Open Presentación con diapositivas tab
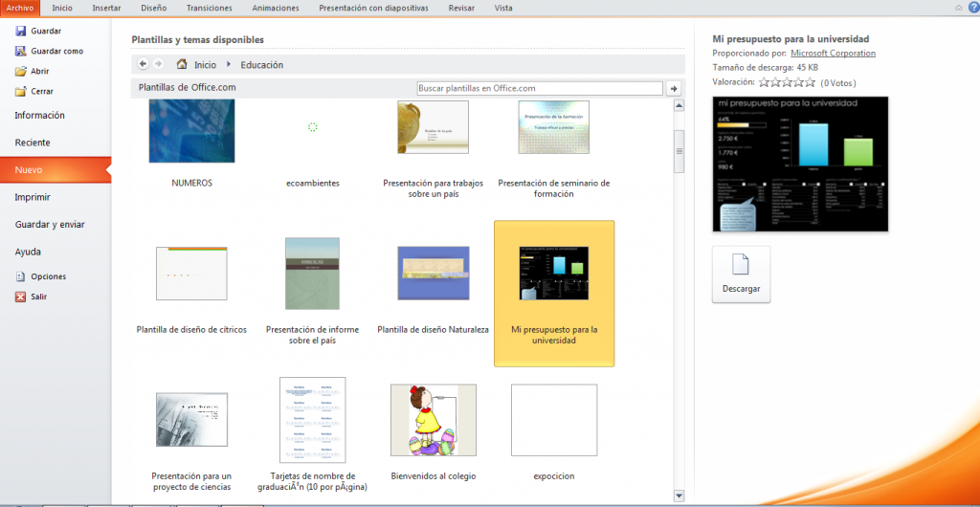The image size is (980, 507). click(x=374, y=8)
